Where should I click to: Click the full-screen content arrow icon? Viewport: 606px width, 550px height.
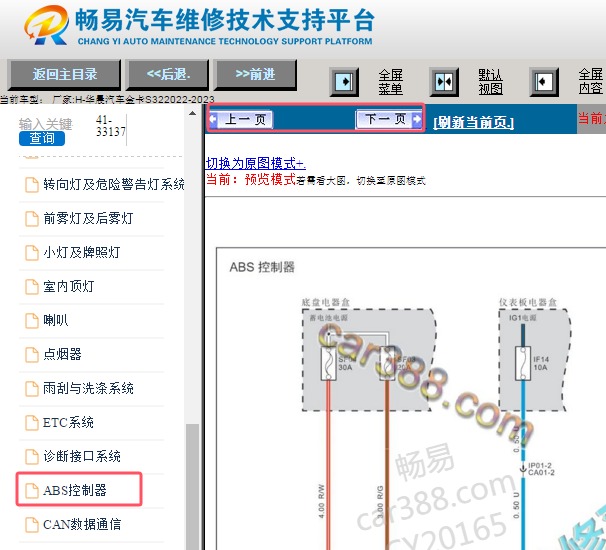[544, 82]
